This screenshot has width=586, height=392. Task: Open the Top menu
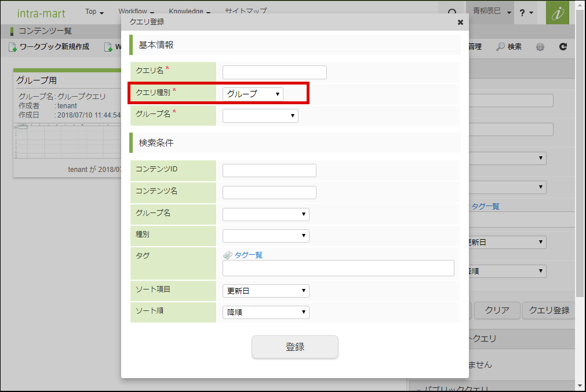tap(94, 12)
